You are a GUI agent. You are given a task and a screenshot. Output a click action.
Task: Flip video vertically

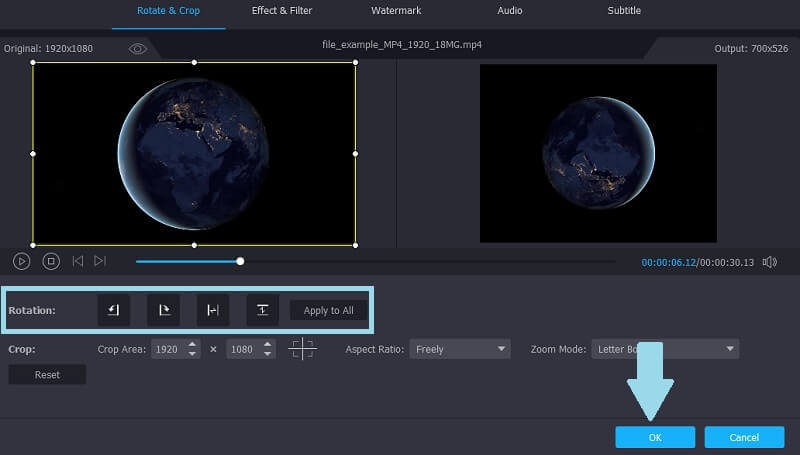pos(262,310)
